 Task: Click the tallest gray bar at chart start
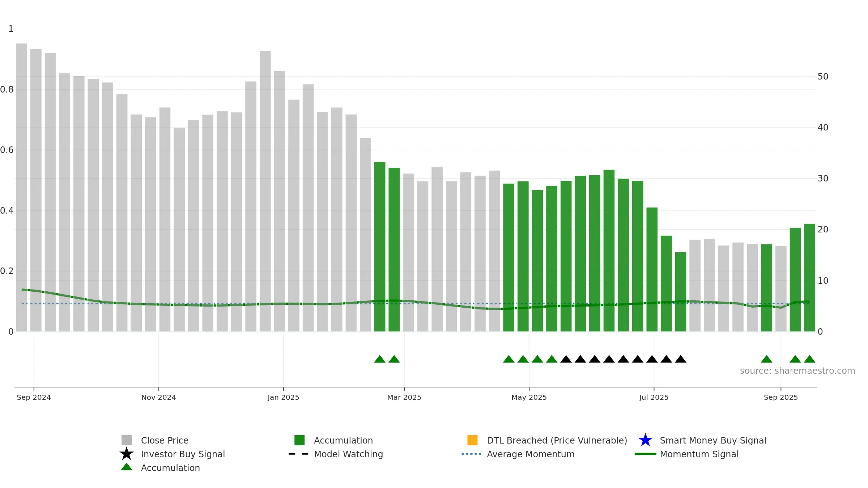point(22,187)
